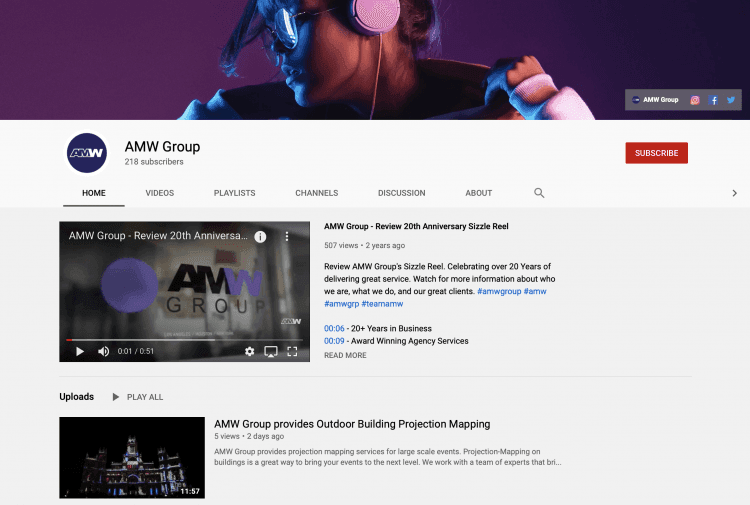750x505 pixels.
Task: Click the '218 subscribers' text
Action: (x=154, y=162)
